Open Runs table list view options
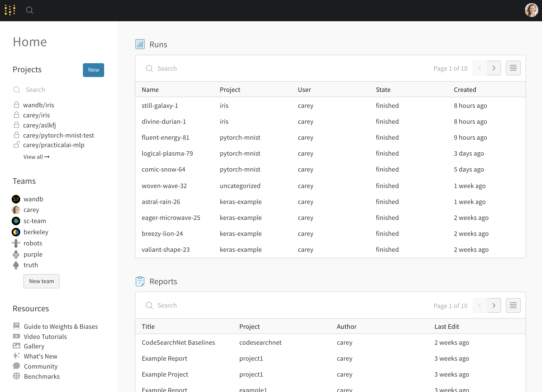Viewport: 542px width, 392px height. pyautogui.click(x=513, y=68)
